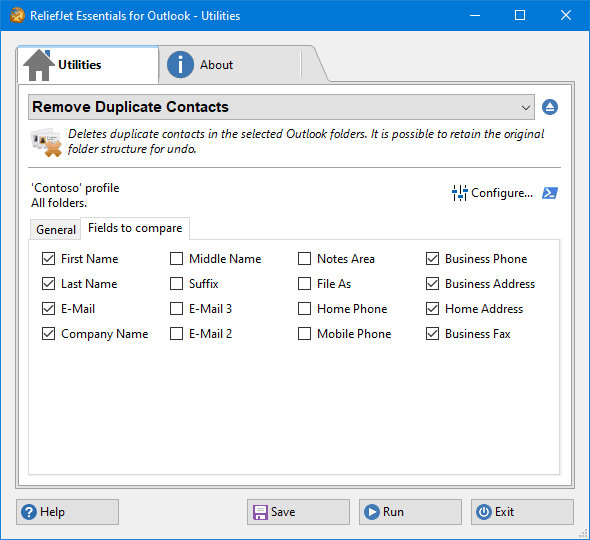Switch to the Utilities tab
The height and width of the screenshot is (540, 590).
coord(88,65)
